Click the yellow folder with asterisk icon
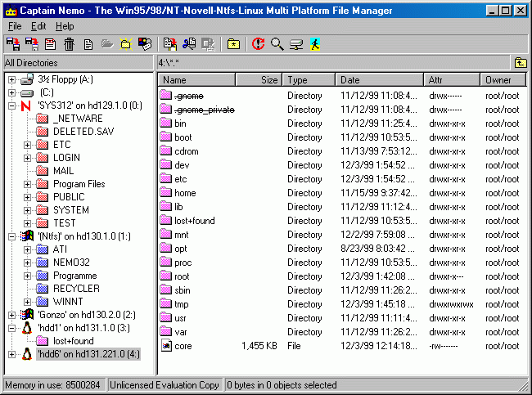 (233, 44)
